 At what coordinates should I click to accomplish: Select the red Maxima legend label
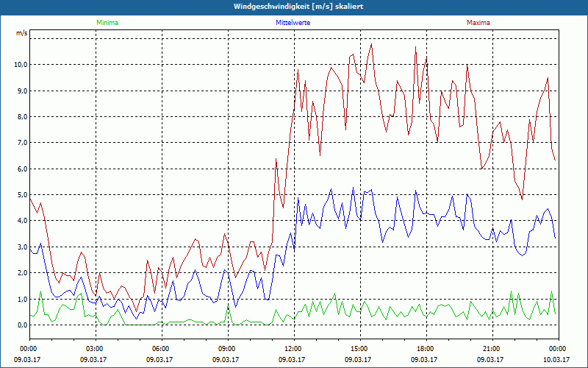[478, 23]
